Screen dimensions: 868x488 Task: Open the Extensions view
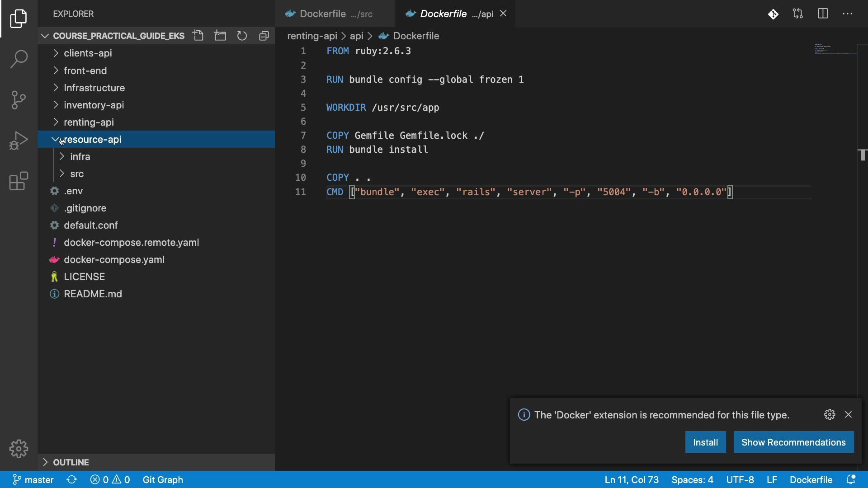[x=19, y=181]
